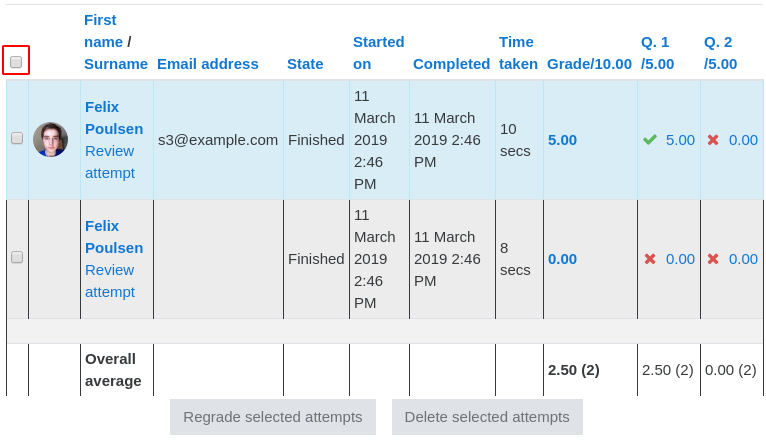
Task: Click Regrade selected attempts button
Action: [273, 417]
